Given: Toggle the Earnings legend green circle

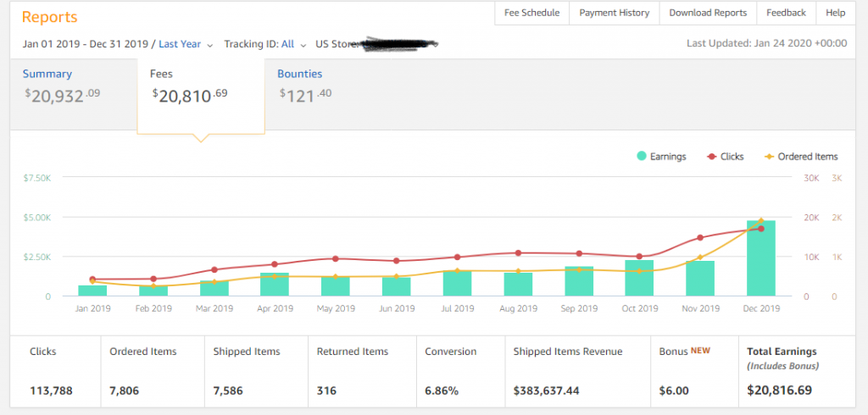Looking at the screenshot, I should pyautogui.click(x=643, y=157).
